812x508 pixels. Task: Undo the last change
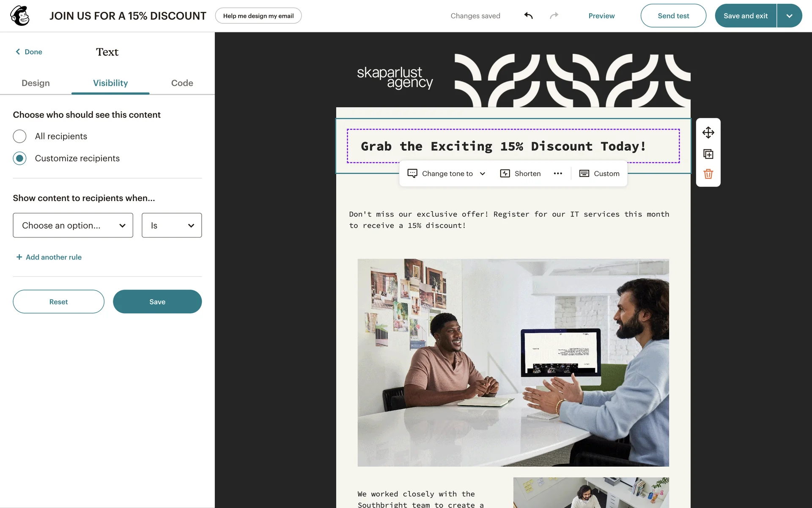click(528, 16)
